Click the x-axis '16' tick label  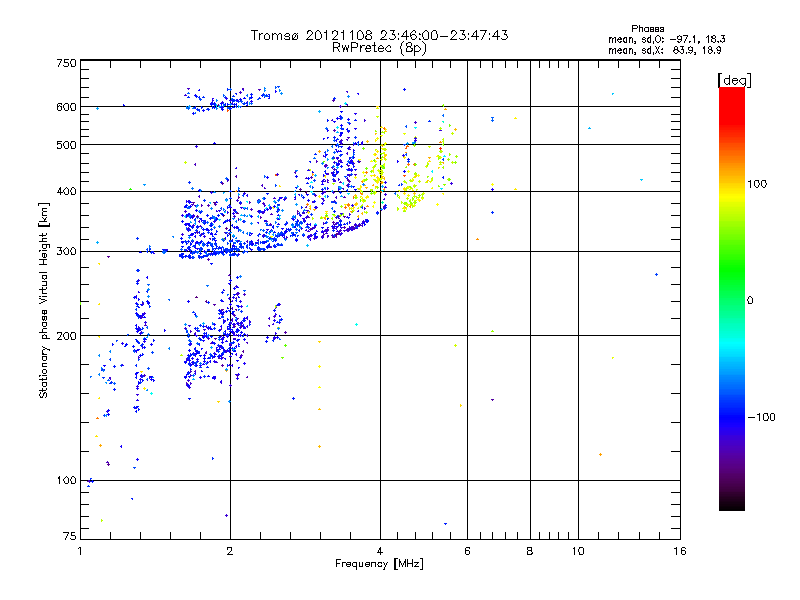680,551
